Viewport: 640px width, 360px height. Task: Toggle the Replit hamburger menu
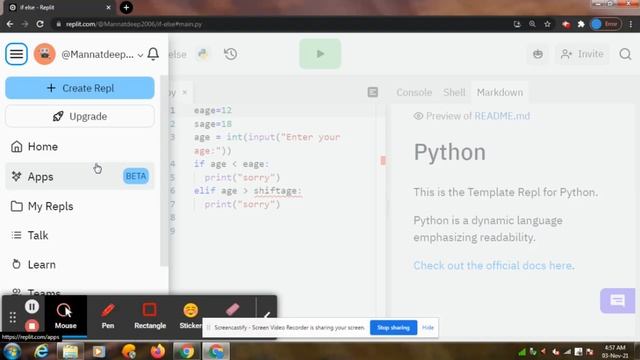[16, 54]
